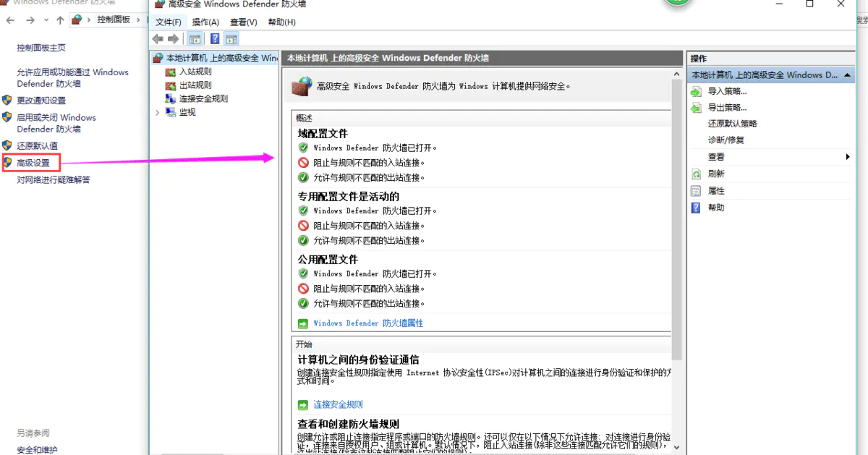
Task: Open the 操作(A) menu
Action: pos(205,22)
